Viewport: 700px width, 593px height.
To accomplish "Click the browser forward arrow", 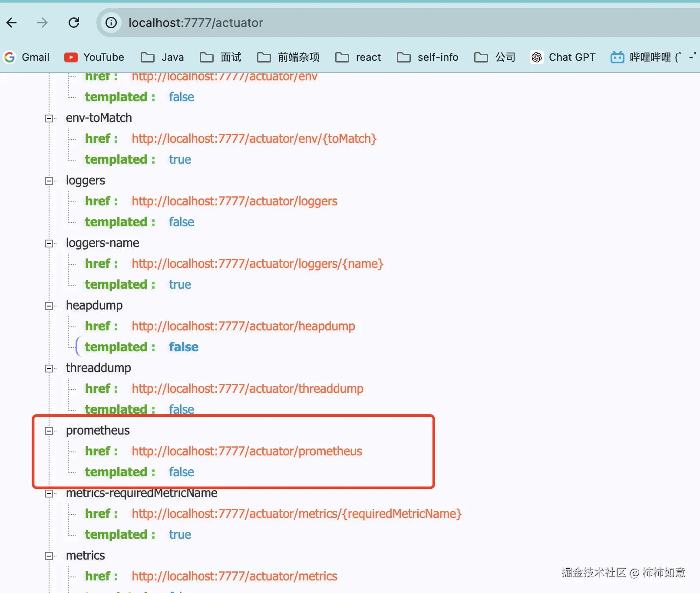I will pyautogui.click(x=42, y=23).
